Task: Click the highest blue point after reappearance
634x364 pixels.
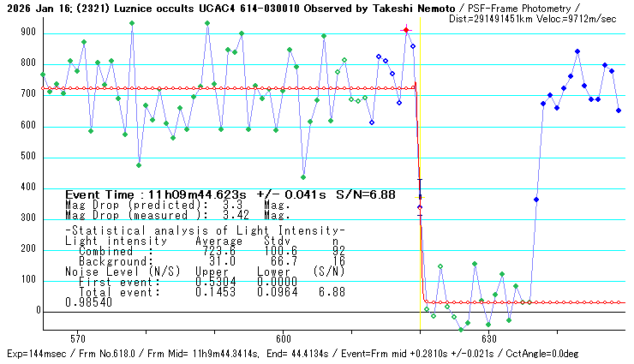Action: [x=577, y=51]
